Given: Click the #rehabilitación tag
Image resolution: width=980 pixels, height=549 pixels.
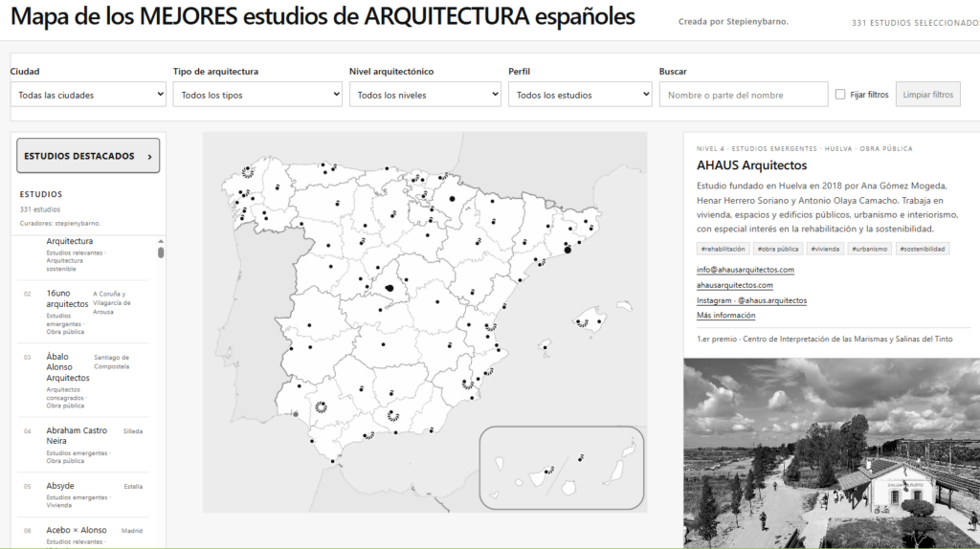Looking at the screenshot, I should click(723, 249).
